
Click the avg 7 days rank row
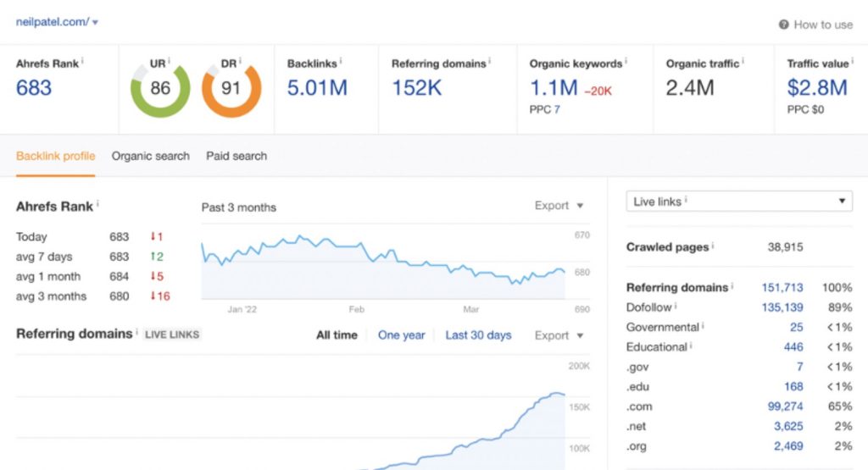click(90, 257)
